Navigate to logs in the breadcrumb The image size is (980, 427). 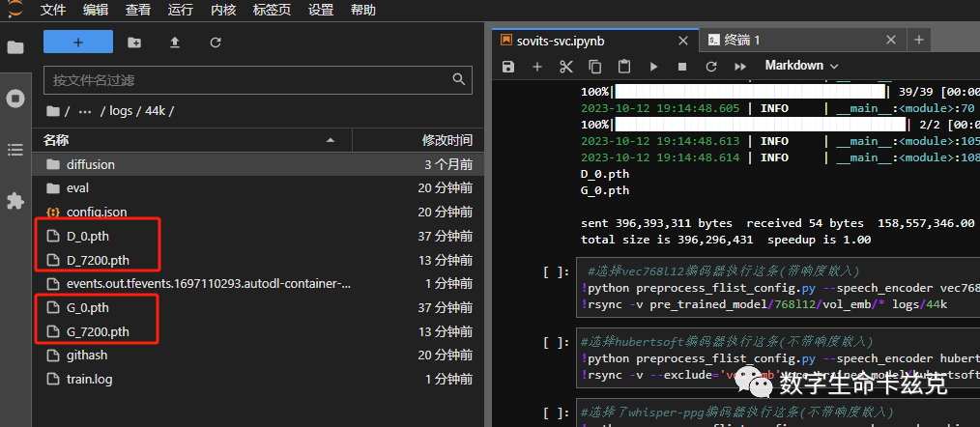[x=121, y=111]
